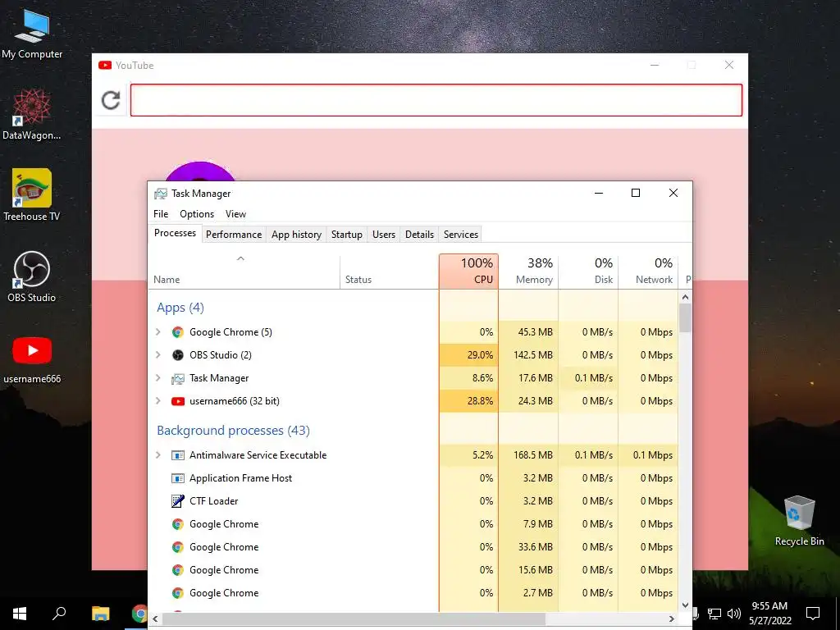Image resolution: width=840 pixels, height=630 pixels.
Task: Click the horizontal scrollbar thumb in Task Manager
Action: coord(354,619)
